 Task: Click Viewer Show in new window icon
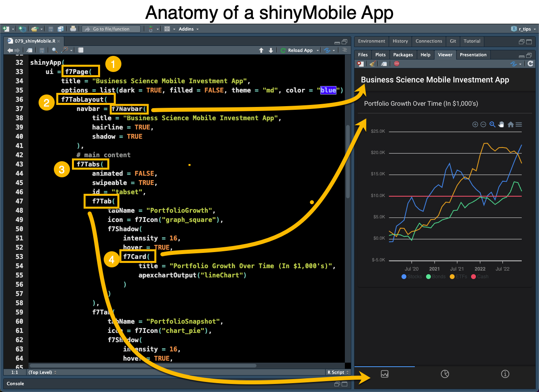384,64
